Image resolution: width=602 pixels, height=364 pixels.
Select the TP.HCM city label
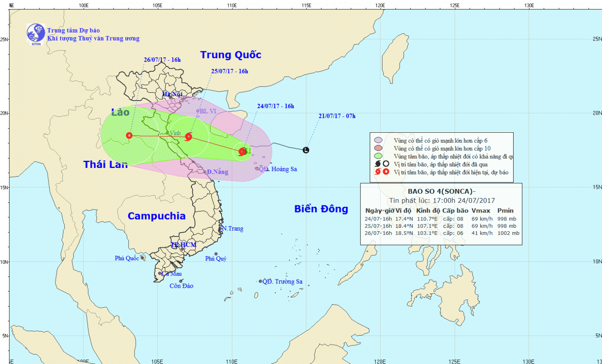click(183, 245)
